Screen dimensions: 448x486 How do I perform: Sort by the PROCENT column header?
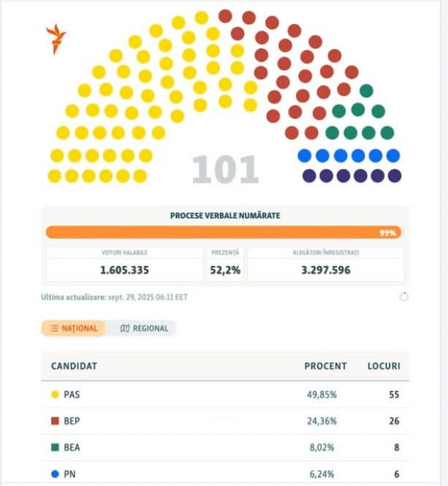point(325,365)
